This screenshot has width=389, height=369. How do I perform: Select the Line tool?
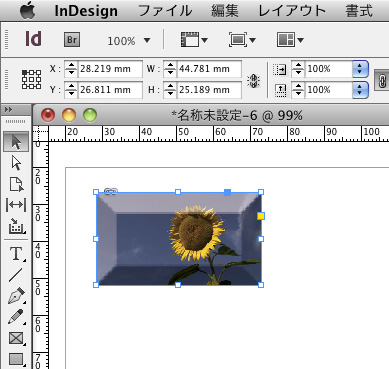tap(16, 275)
